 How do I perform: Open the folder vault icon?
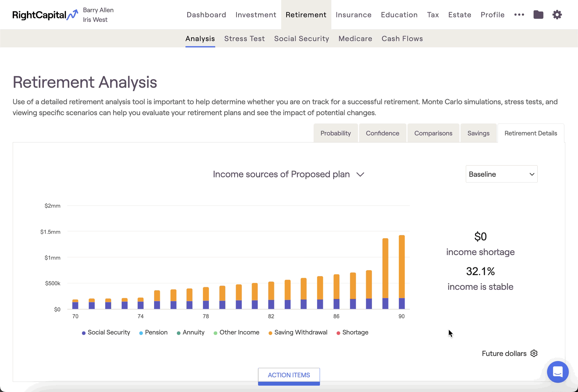pos(538,14)
